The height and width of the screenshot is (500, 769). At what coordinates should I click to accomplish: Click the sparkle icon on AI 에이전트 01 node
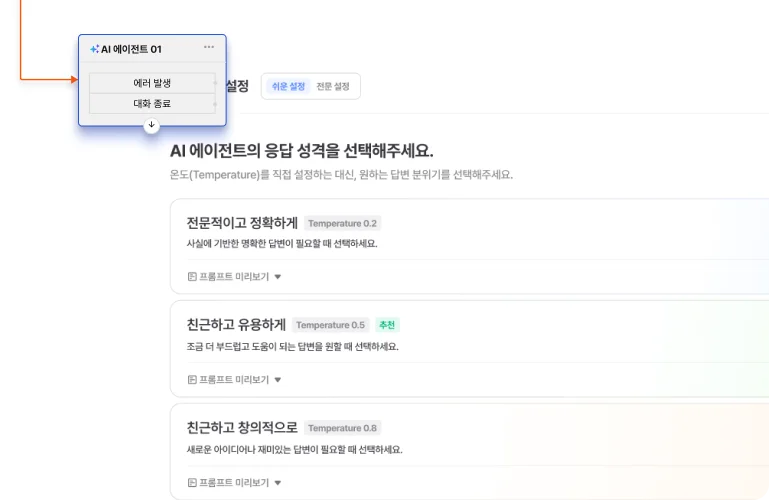[x=95, y=49]
